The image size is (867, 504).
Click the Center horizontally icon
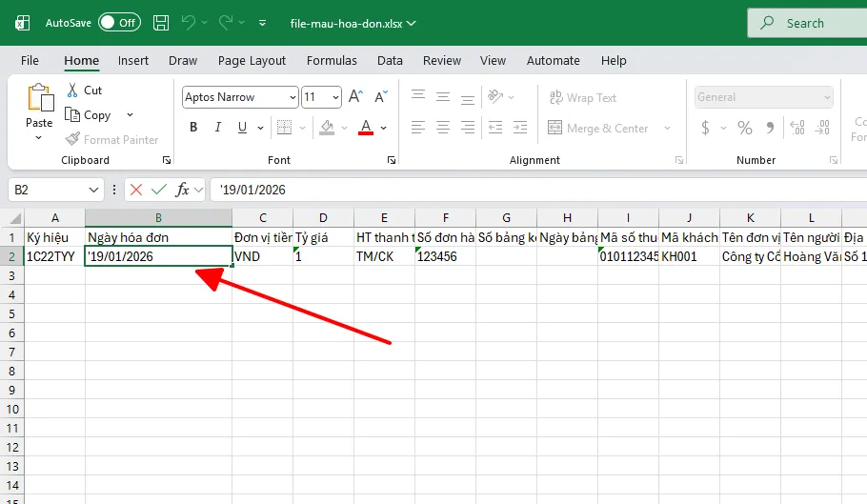coord(443,128)
